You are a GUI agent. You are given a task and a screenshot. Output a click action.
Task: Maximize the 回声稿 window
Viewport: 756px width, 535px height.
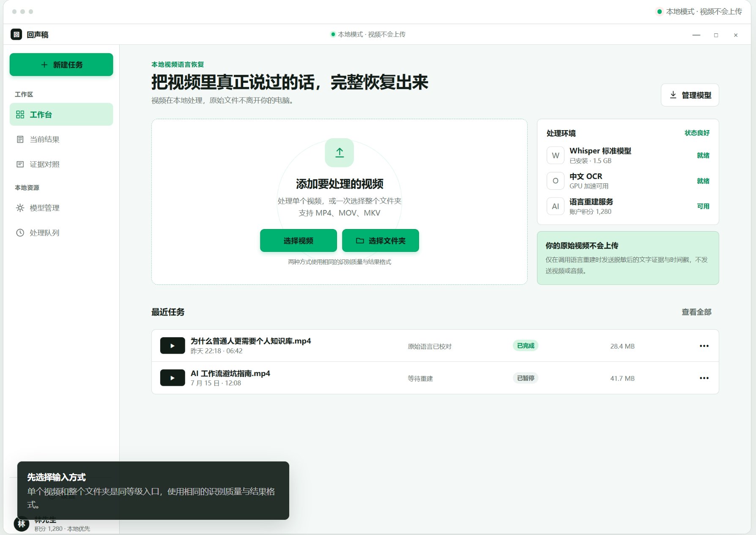pyautogui.click(x=716, y=35)
